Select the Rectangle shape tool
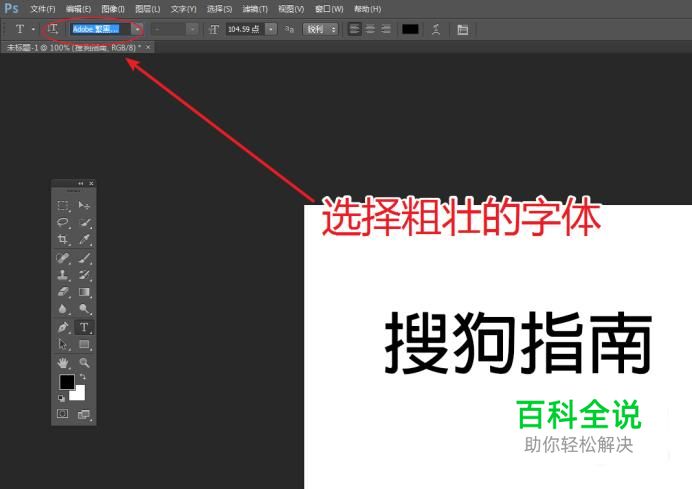This screenshot has height=489, width=692. (84, 344)
